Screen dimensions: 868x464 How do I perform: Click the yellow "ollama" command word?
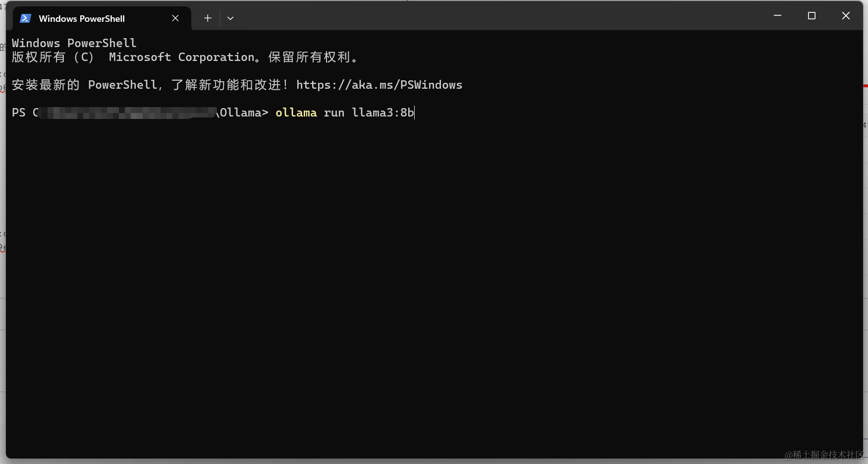[296, 113]
